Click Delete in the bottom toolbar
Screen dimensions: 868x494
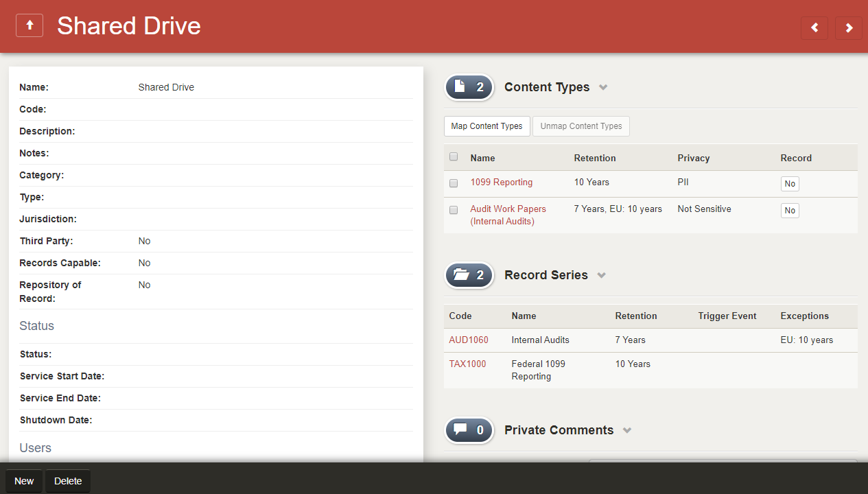click(68, 481)
